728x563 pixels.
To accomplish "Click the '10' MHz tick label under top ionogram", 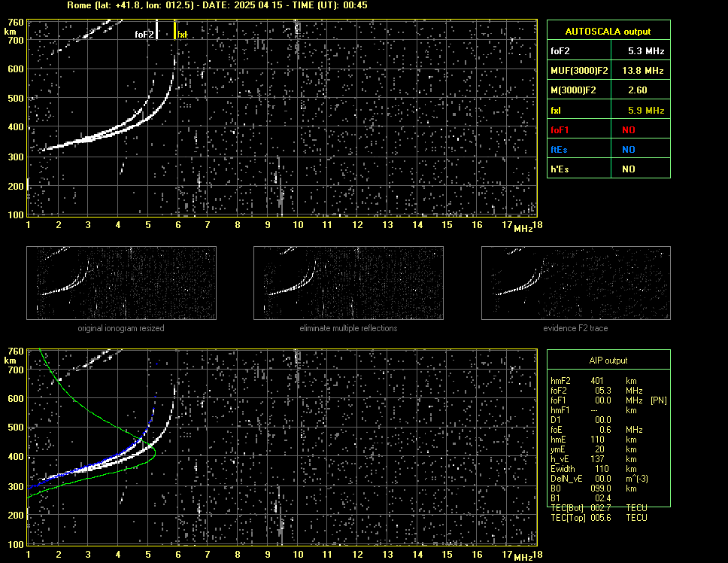I will [x=298, y=225].
